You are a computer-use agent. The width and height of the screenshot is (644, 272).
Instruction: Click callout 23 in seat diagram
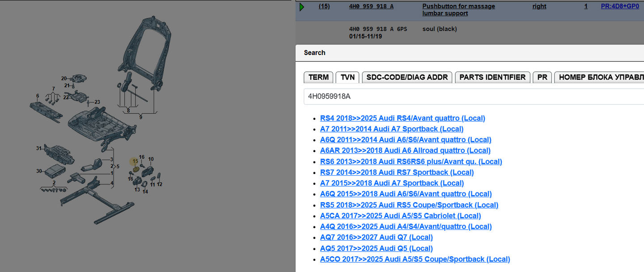[97, 102]
